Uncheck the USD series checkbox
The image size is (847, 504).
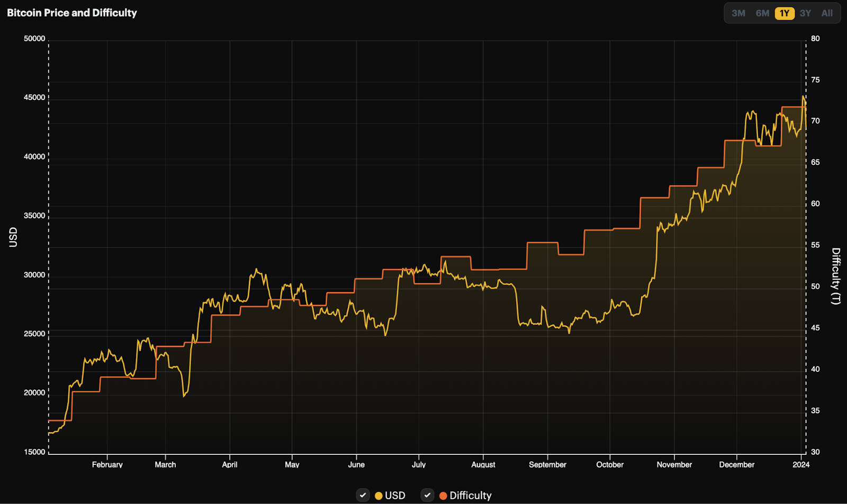(363, 495)
